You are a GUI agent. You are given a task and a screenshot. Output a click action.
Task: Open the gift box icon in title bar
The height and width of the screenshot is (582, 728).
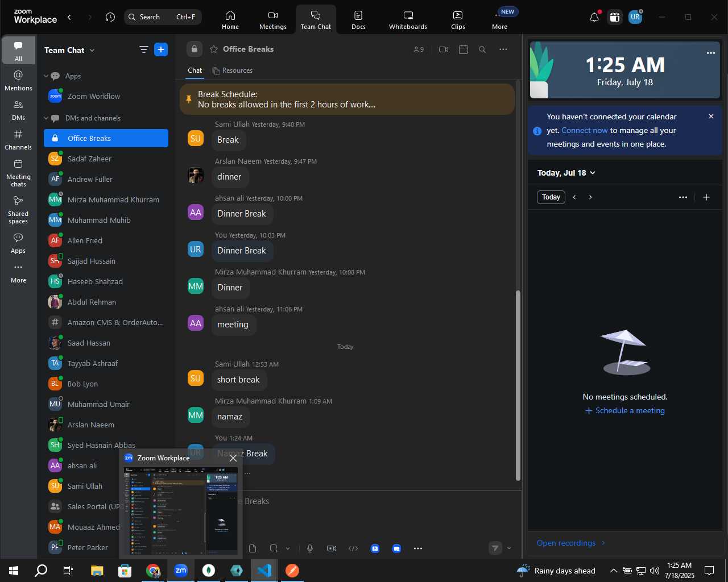pos(615,17)
